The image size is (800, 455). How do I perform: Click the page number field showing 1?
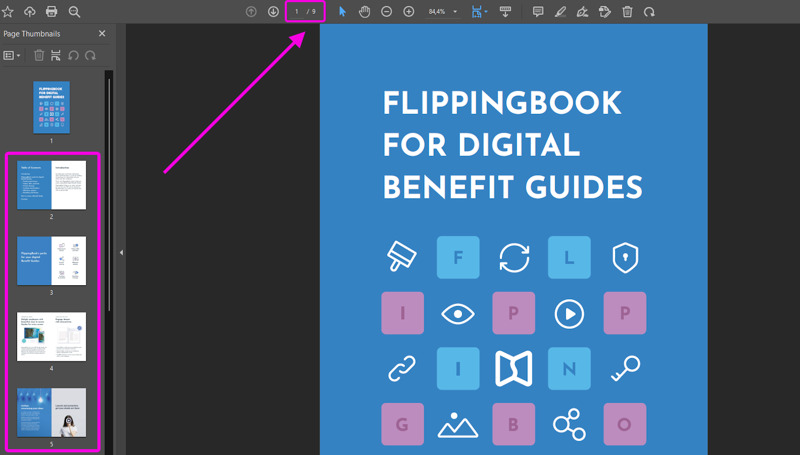click(296, 12)
